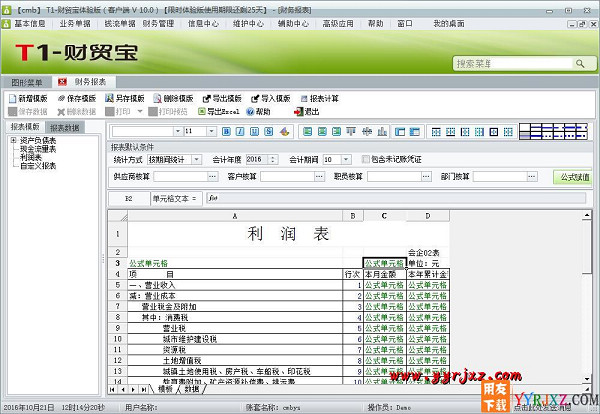This screenshot has height=414, width=600.
Task: Toggle strikethrough formatting (S)
Action: 269,132
